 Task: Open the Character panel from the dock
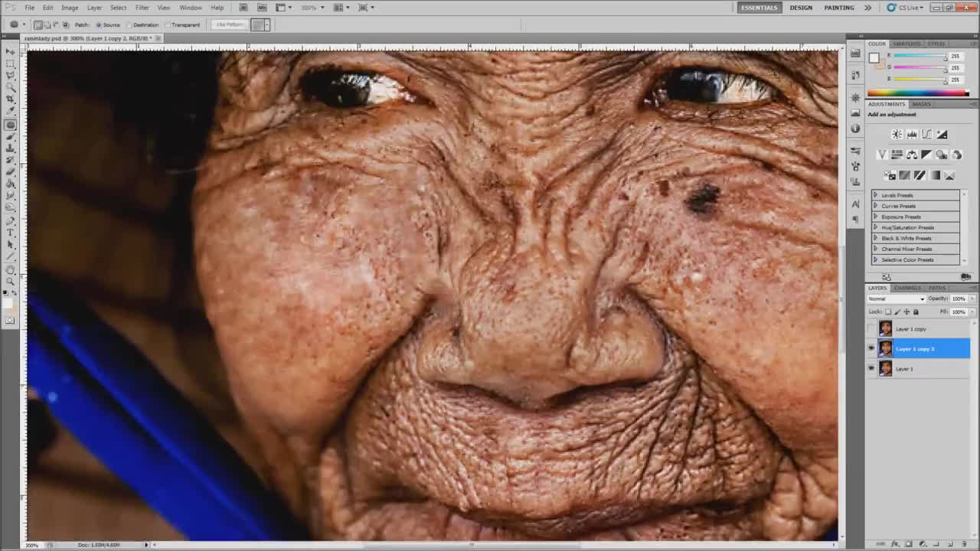[855, 204]
